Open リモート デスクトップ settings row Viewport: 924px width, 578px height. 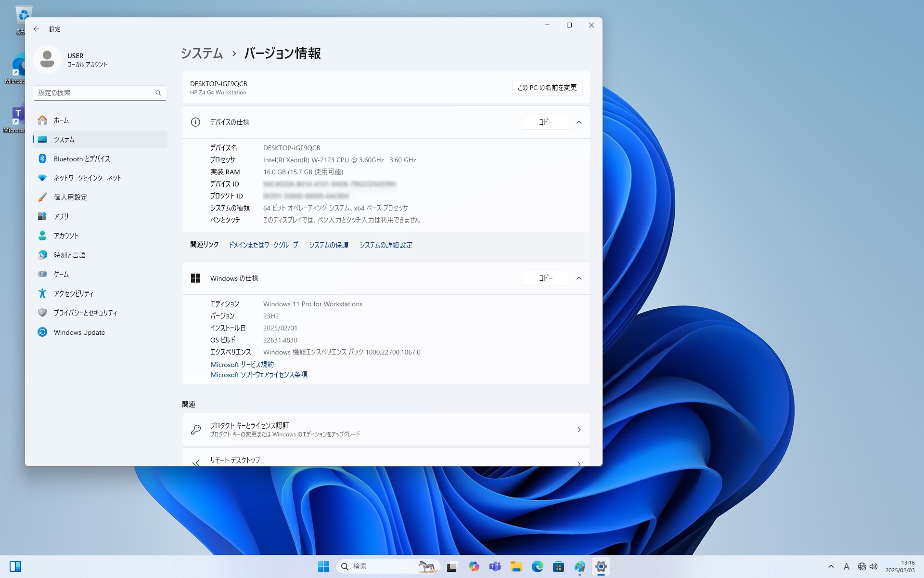click(x=386, y=457)
